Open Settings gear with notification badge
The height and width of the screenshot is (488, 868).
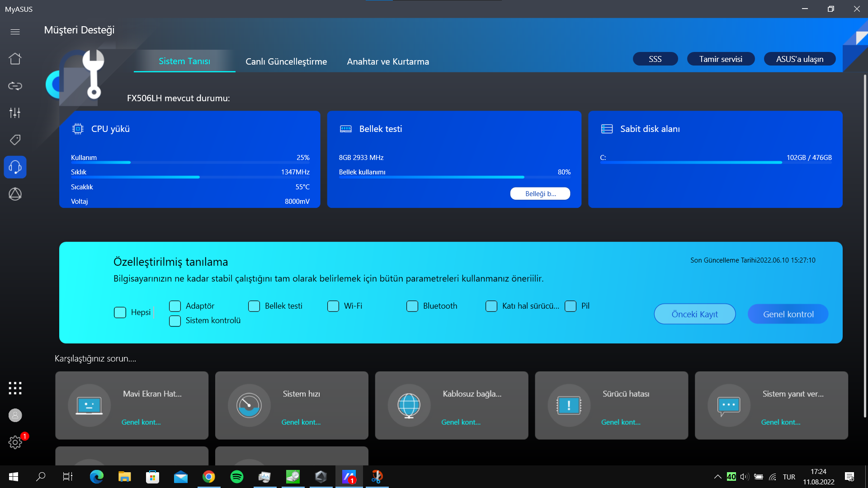[x=15, y=442]
